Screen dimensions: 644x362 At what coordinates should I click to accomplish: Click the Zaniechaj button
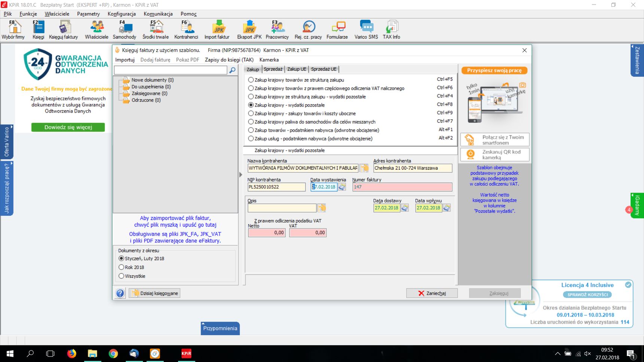(x=432, y=293)
